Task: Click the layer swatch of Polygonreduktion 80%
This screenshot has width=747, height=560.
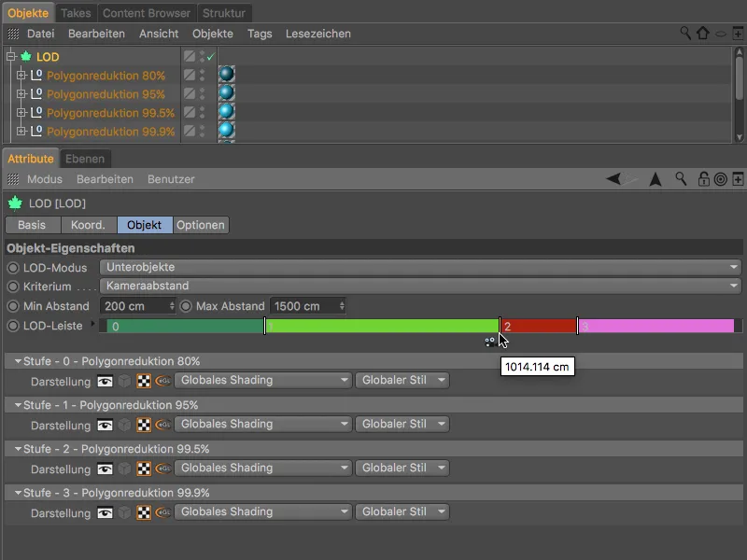Action: click(190, 75)
